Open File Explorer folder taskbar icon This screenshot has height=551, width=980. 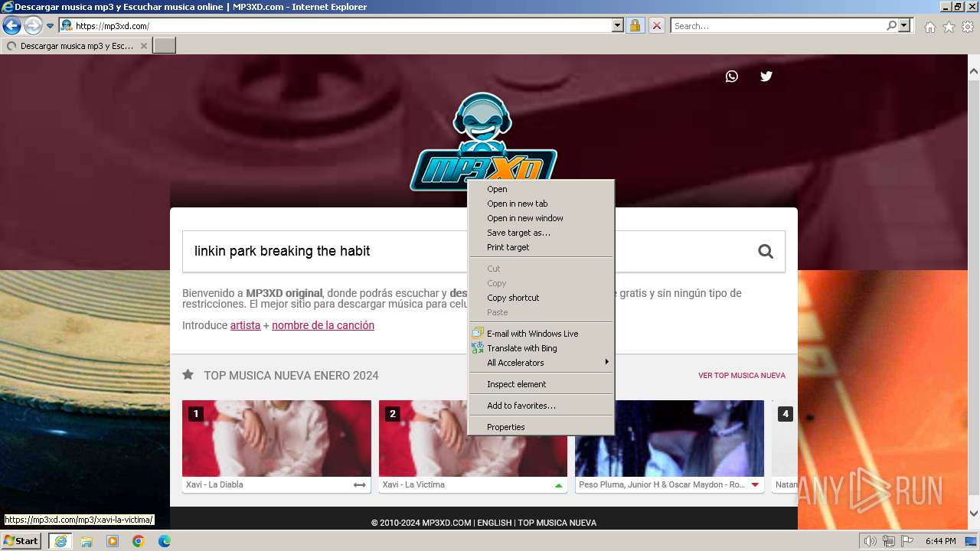pyautogui.click(x=87, y=541)
